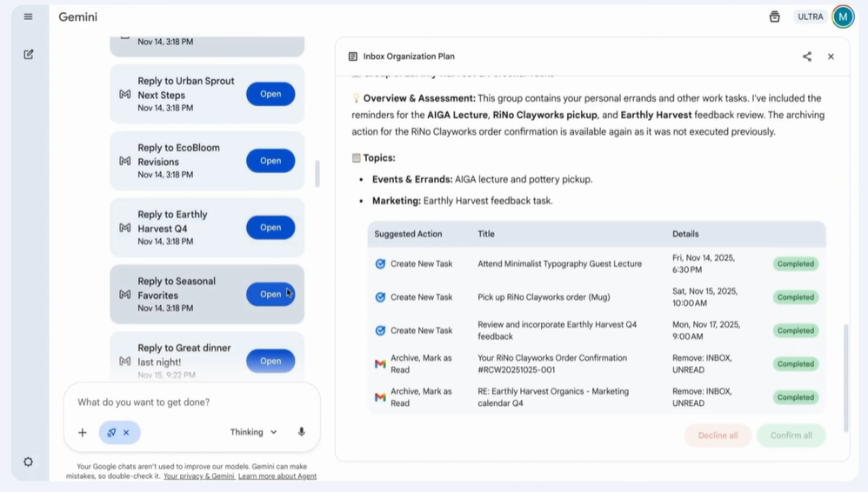Open the Learn more about Agent link

(277, 476)
